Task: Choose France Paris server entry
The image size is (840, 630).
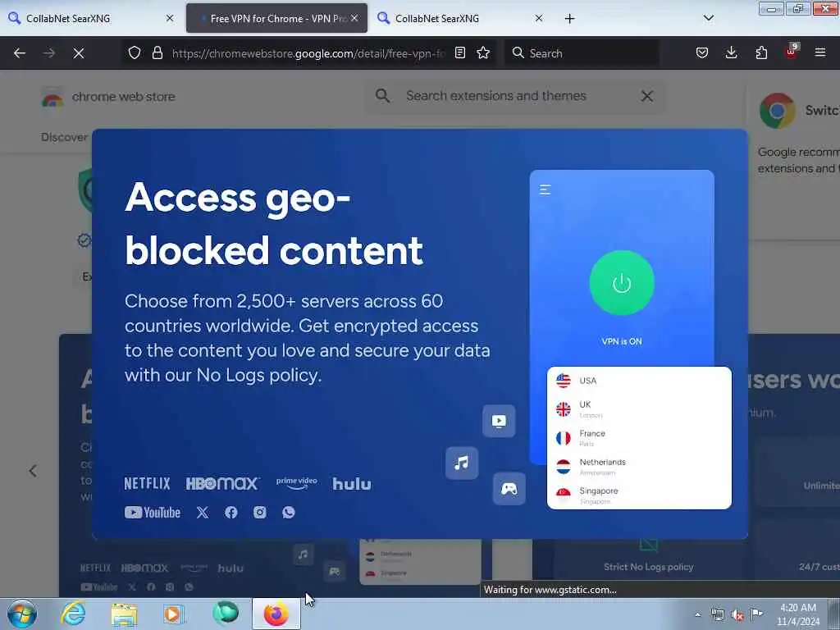Action: click(x=639, y=438)
